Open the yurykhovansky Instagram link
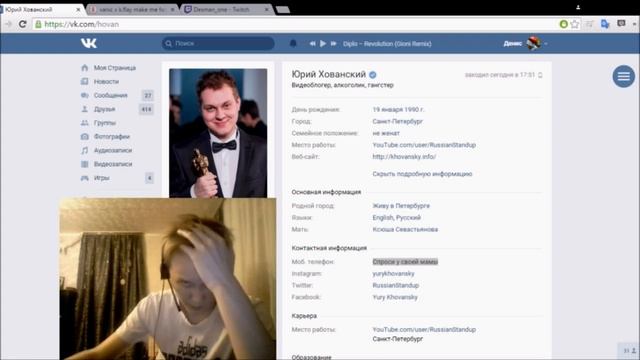Image resolution: width=640 pixels, height=360 pixels. tap(393, 273)
